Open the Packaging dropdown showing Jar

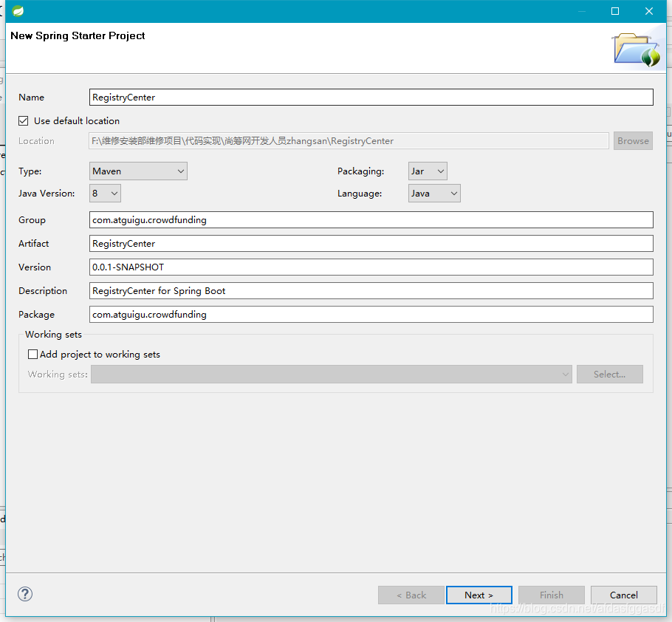(x=428, y=171)
